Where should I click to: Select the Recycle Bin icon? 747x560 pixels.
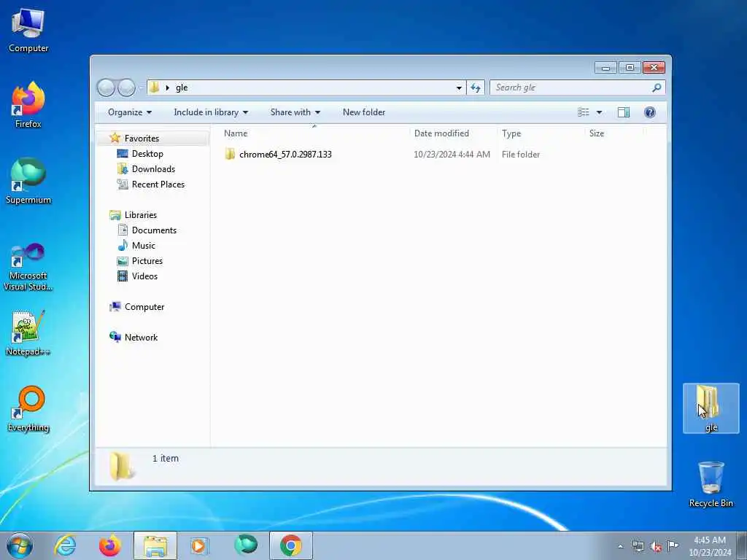tap(711, 484)
